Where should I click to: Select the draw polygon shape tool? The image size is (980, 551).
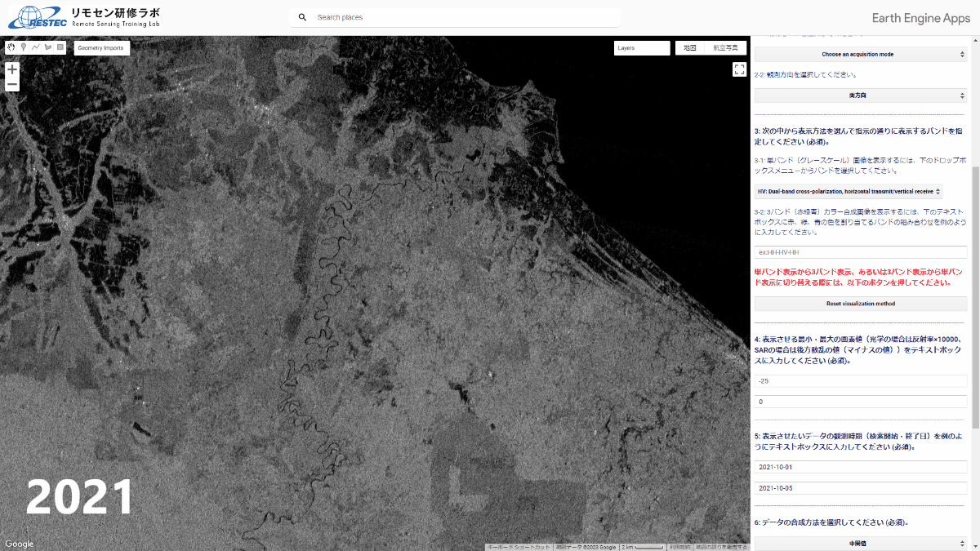(x=48, y=47)
